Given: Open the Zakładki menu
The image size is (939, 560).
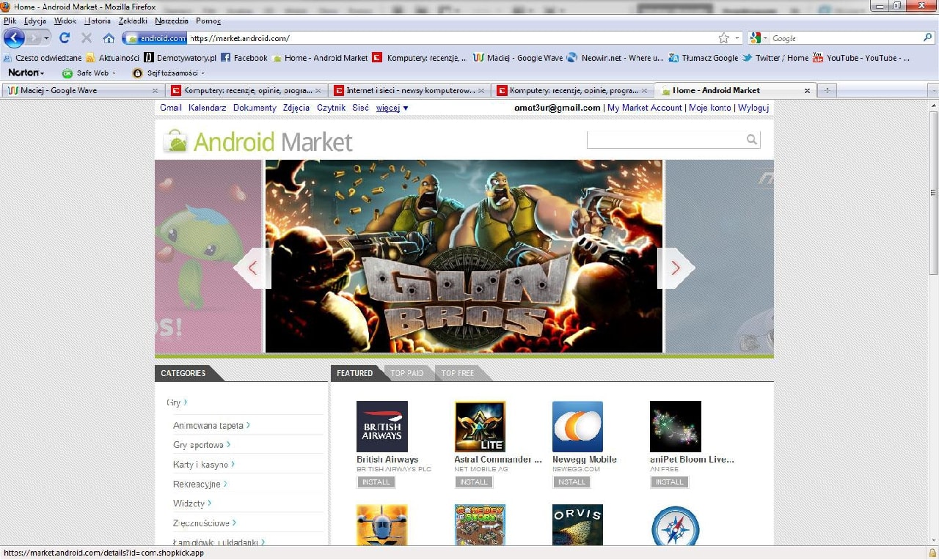Looking at the screenshot, I should coord(133,21).
